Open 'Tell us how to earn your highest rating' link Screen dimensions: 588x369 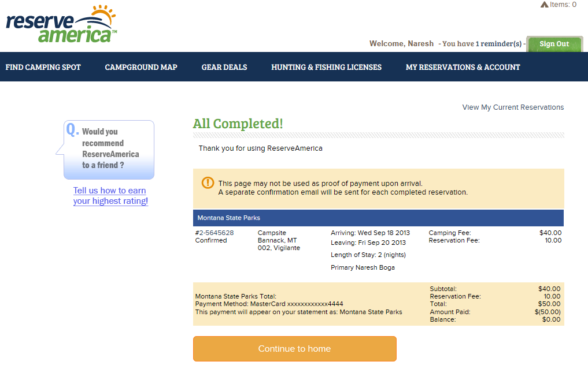pyautogui.click(x=110, y=196)
